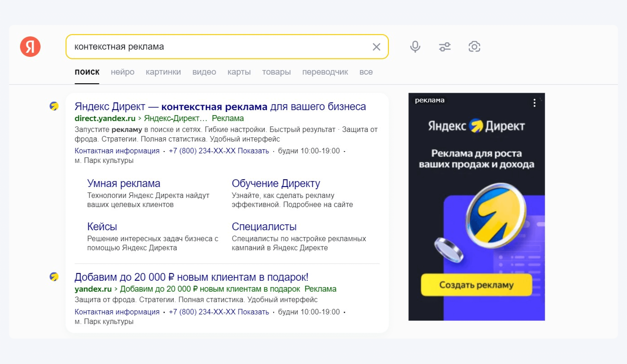Open the картинки search tab
Image resolution: width=627 pixels, height=364 pixels.
tap(163, 72)
